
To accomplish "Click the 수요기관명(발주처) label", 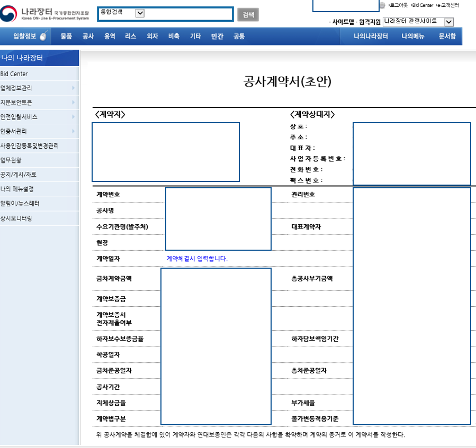I will pyautogui.click(x=122, y=226).
